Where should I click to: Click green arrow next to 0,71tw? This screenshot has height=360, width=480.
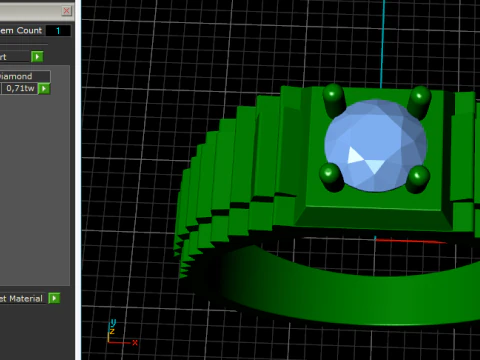click(x=44, y=89)
